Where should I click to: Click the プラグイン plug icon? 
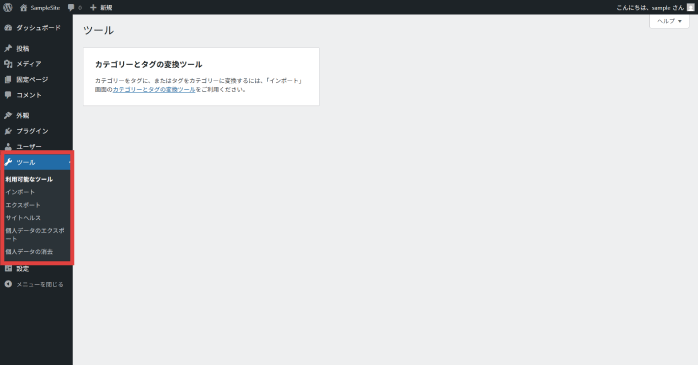tap(8, 131)
